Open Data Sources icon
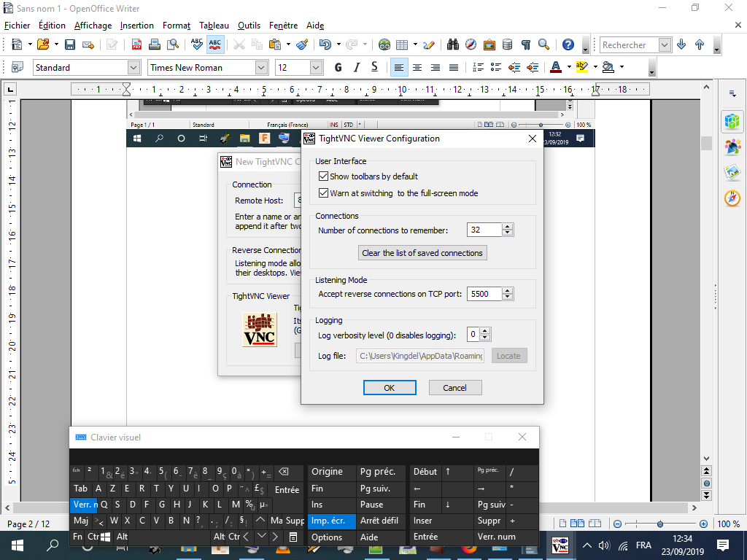 508,44
